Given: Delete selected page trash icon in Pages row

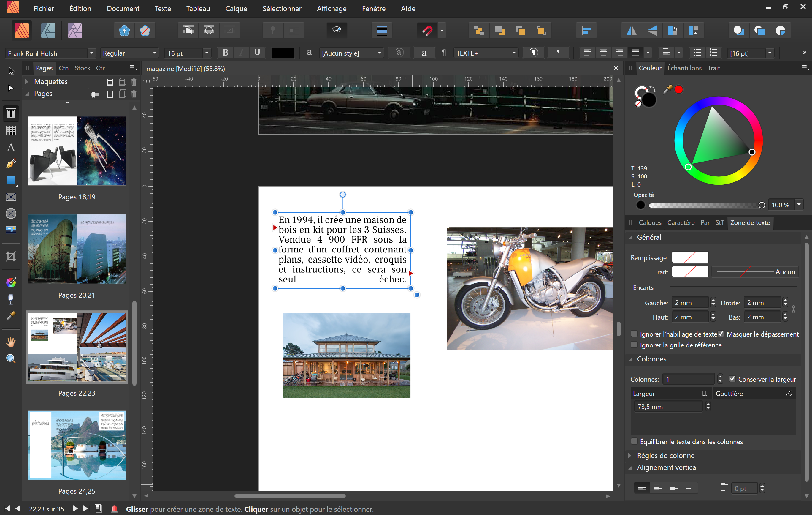Looking at the screenshot, I should click(134, 94).
